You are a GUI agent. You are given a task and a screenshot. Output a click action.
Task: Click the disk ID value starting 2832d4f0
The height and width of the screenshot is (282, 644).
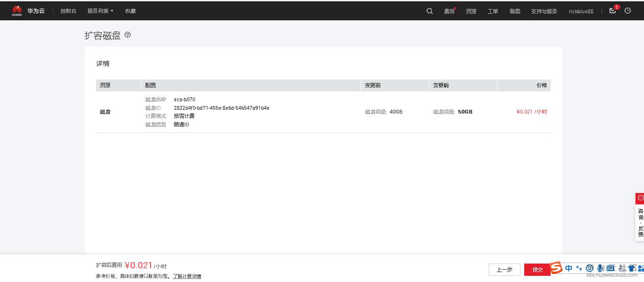point(222,108)
